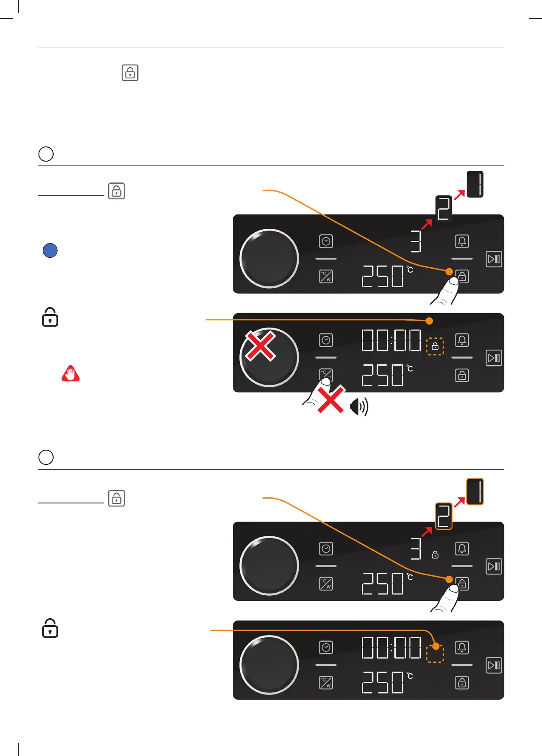Click the dashed orange lock indicator on the display
This screenshot has width=542, height=756.
[x=435, y=346]
